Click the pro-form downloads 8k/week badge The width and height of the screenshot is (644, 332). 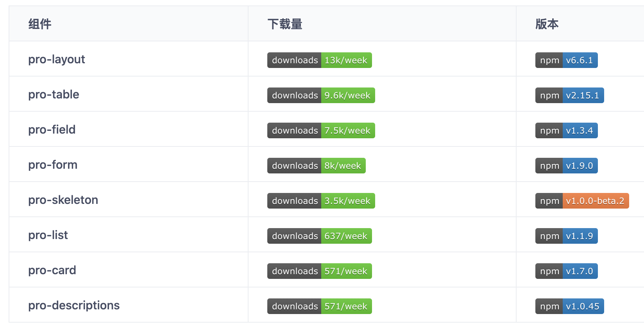316,166
